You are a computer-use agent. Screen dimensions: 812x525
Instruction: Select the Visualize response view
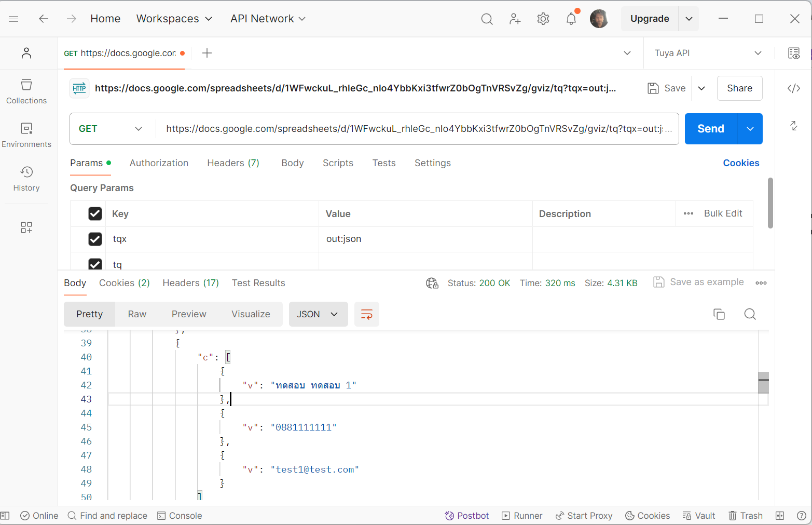click(x=251, y=314)
